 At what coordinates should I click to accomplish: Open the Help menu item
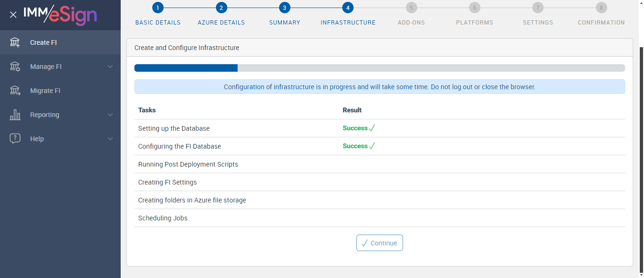pyautogui.click(x=60, y=139)
